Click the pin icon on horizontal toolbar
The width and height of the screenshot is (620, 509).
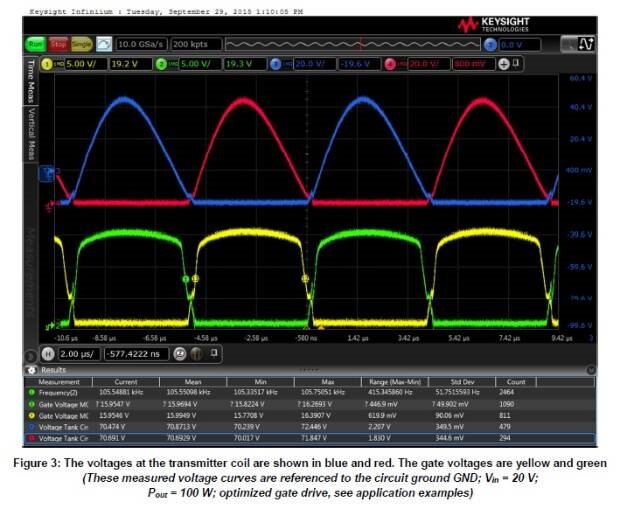(x=214, y=352)
